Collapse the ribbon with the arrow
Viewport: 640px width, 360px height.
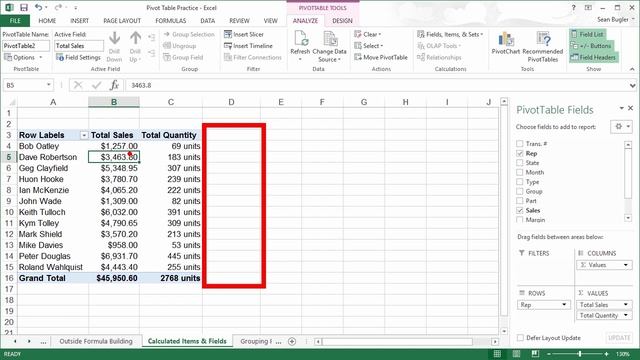point(632,69)
